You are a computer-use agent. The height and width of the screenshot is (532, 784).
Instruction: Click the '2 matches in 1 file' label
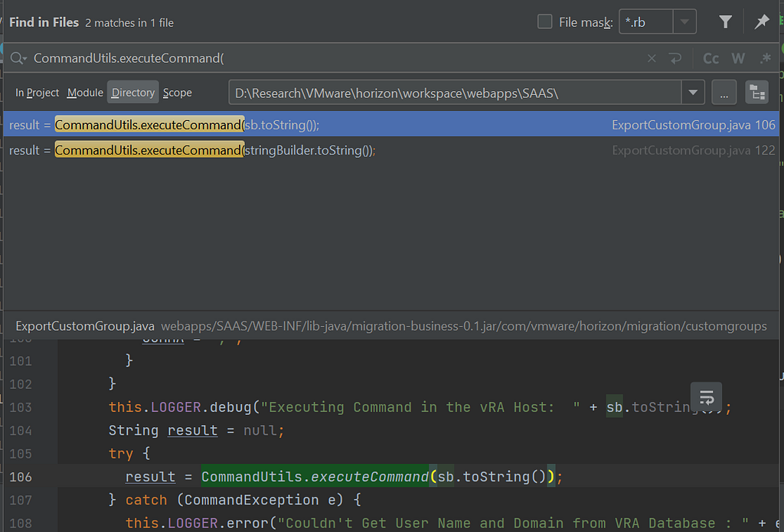tap(129, 22)
